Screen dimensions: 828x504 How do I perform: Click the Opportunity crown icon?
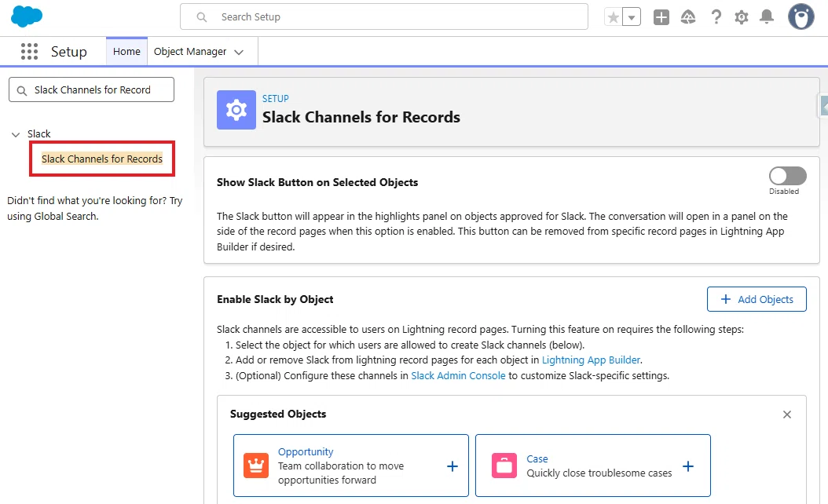click(256, 466)
